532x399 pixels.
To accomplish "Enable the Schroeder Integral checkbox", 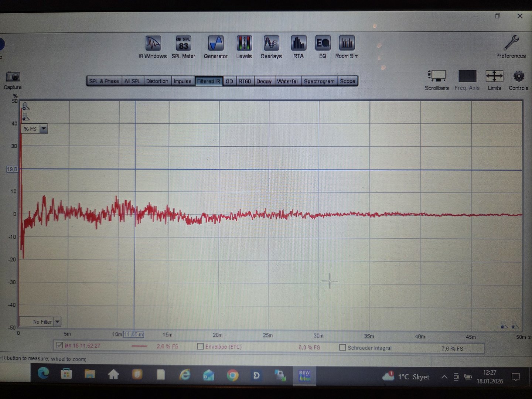I will 342,348.
